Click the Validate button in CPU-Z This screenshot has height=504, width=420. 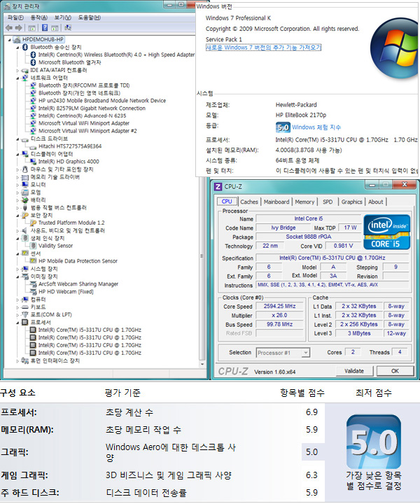pos(354,371)
